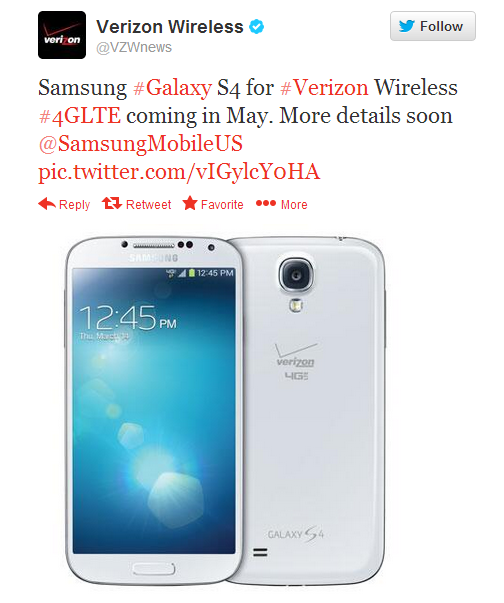Click the Reply text label
The height and width of the screenshot is (603, 504).
75,205
